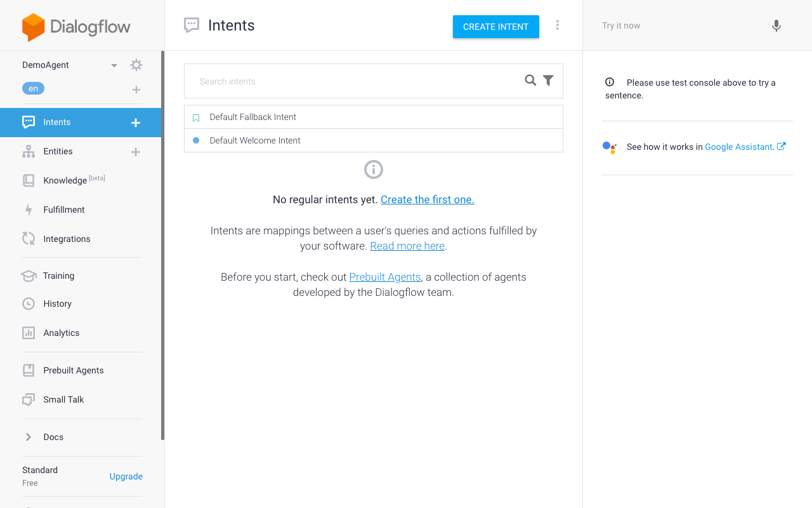
Task: Click the search magnifier icon
Action: pos(530,81)
